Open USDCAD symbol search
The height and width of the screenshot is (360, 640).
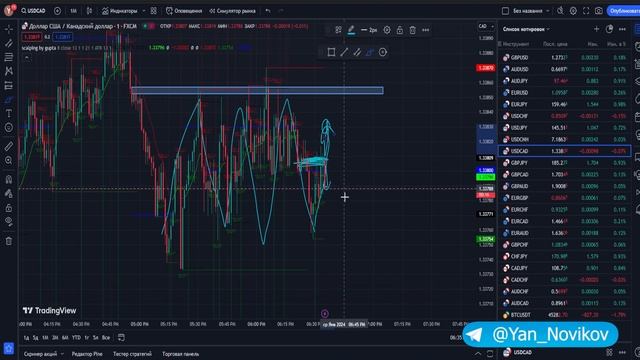(33, 11)
